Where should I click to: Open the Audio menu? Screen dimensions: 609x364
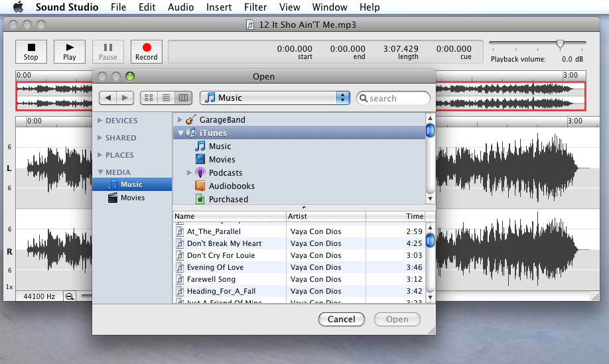tap(180, 7)
